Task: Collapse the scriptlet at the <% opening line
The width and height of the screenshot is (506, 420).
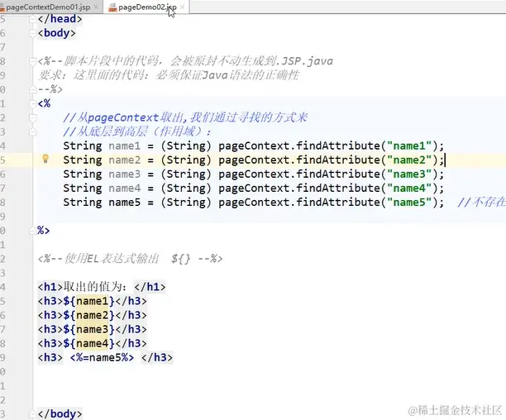Action: pos(32,103)
